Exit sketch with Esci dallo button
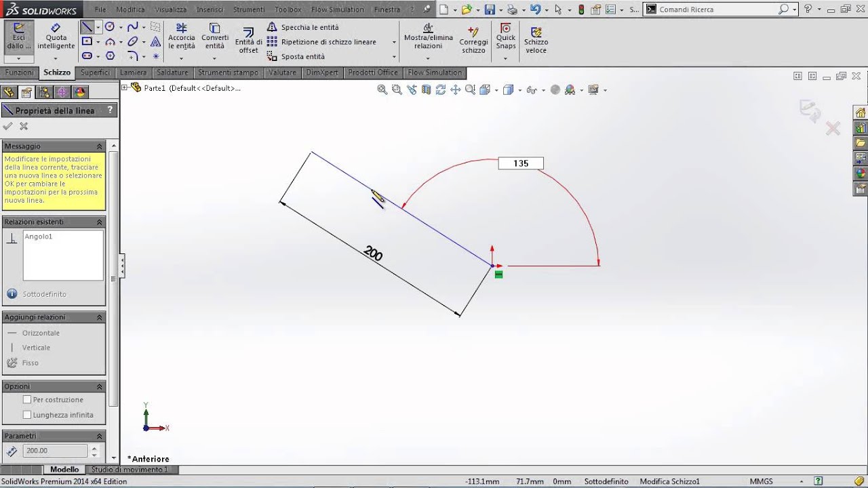 [19, 37]
